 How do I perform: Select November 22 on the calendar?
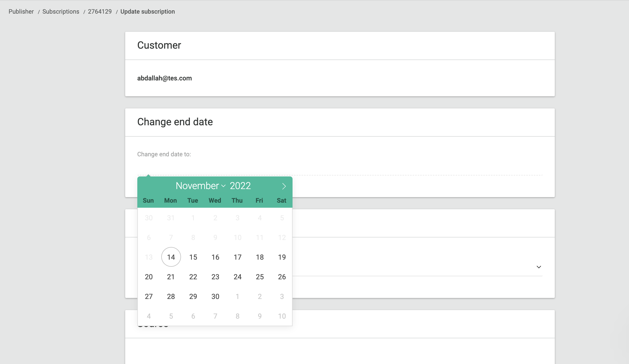[x=193, y=277]
